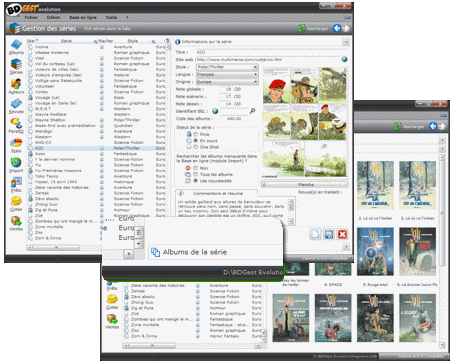Image resolution: width=450 pixels, height=361 pixels.
Task: Click the Recharger button
Action: pyautogui.click(x=313, y=29)
